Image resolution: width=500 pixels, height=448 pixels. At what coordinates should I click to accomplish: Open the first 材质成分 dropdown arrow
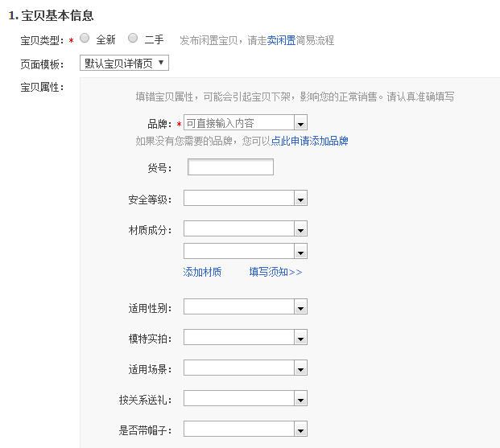(x=300, y=229)
